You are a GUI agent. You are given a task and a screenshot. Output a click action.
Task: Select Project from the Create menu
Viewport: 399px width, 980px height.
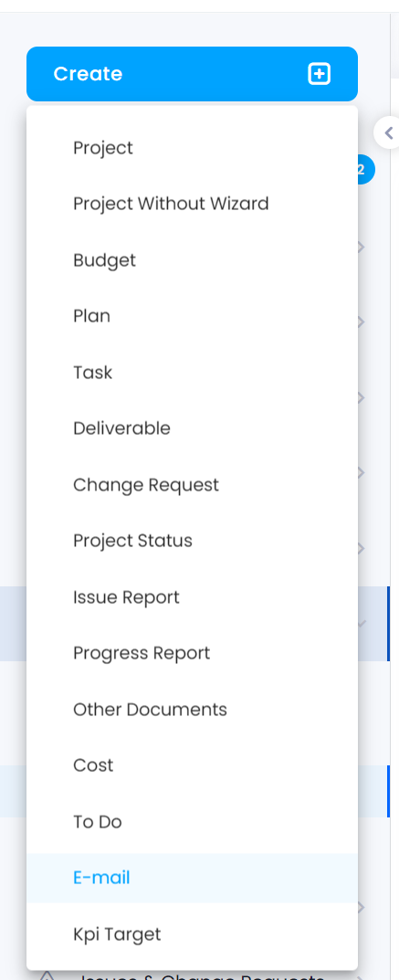pos(192,147)
